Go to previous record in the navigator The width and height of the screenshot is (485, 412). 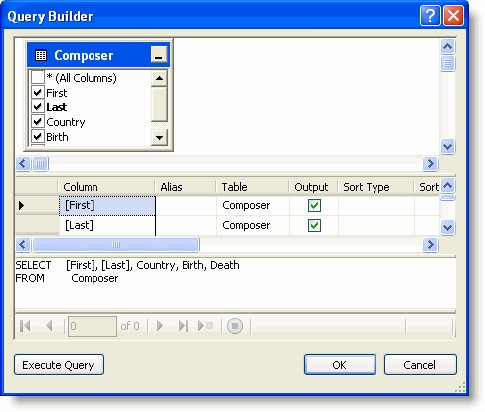coord(49,326)
